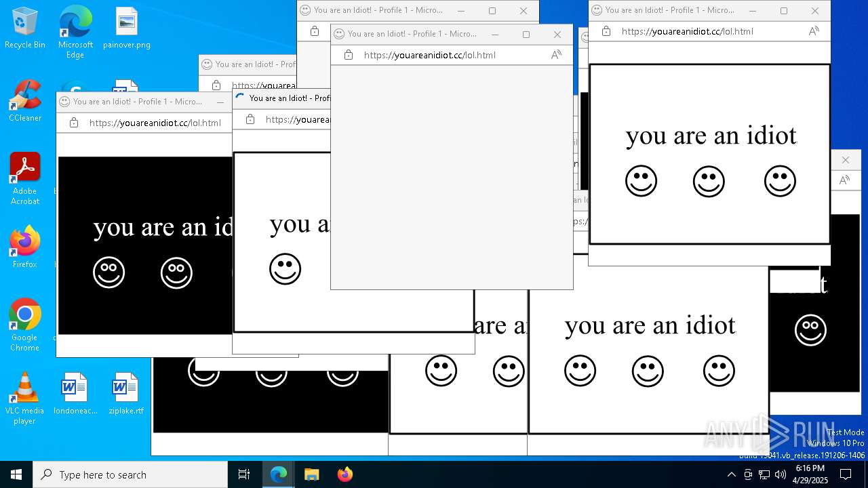This screenshot has width=868, height=488.
Task: Close the Edge window behind at top center
Action: pos(524,10)
